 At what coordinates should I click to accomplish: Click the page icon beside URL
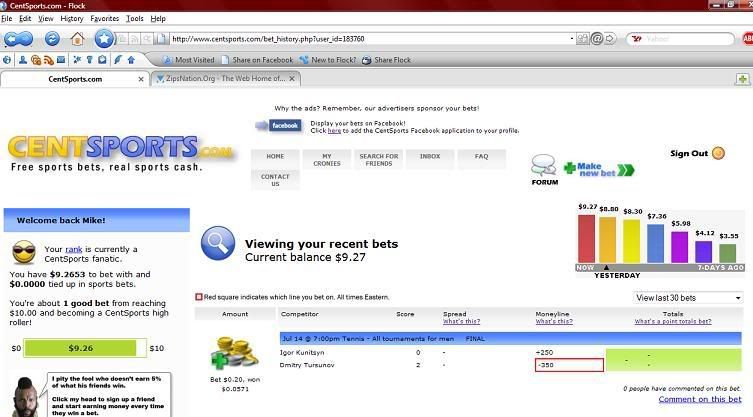[x=161, y=39]
